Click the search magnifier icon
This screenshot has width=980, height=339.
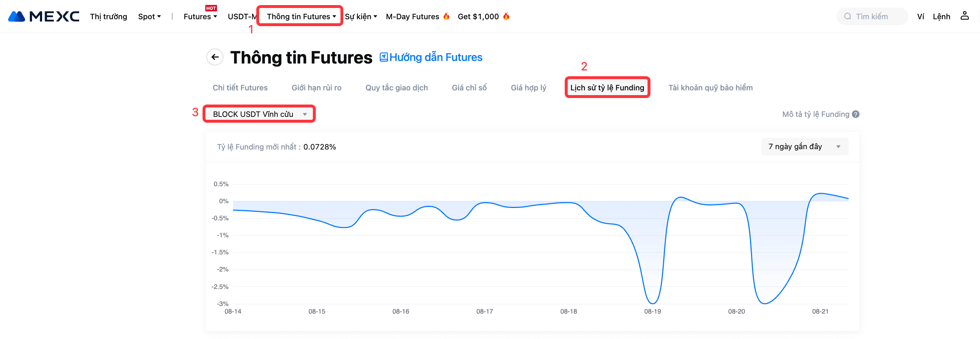847,16
